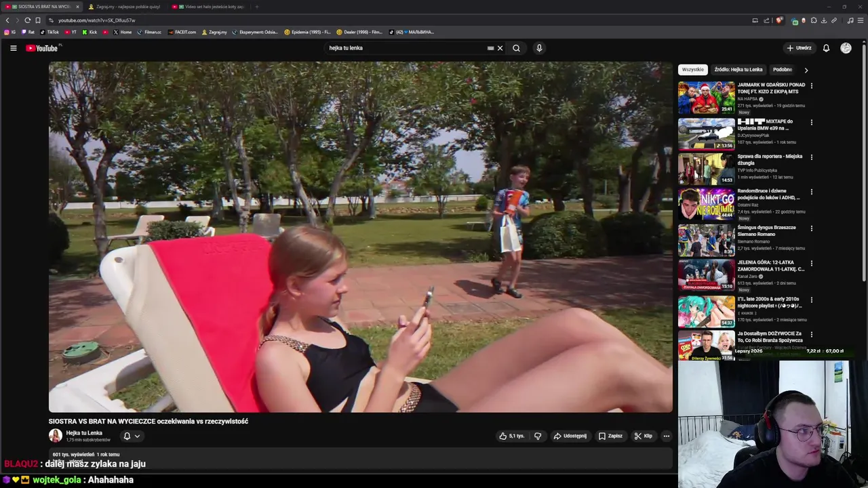Open the Filman.cc bookmark
868x488 pixels.
click(x=149, y=32)
